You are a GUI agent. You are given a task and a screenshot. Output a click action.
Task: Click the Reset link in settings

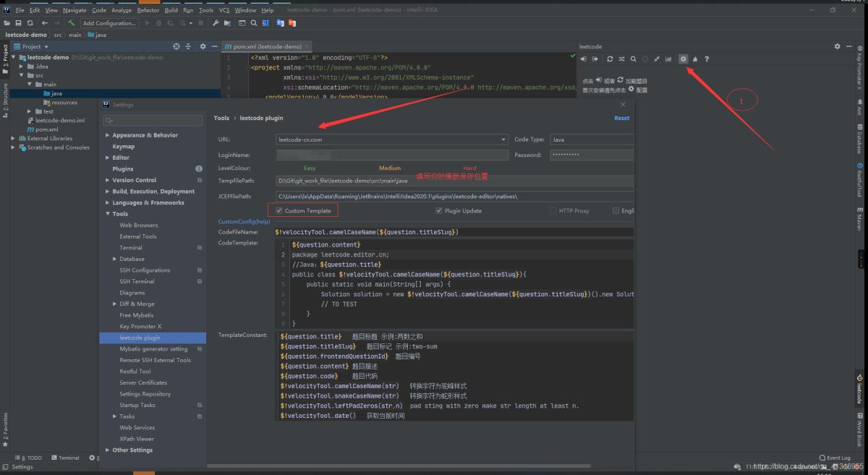click(x=621, y=118)
